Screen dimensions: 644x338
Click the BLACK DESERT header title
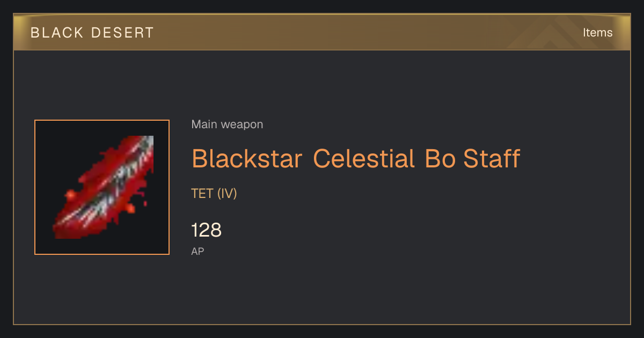click(x=92, y=33)
